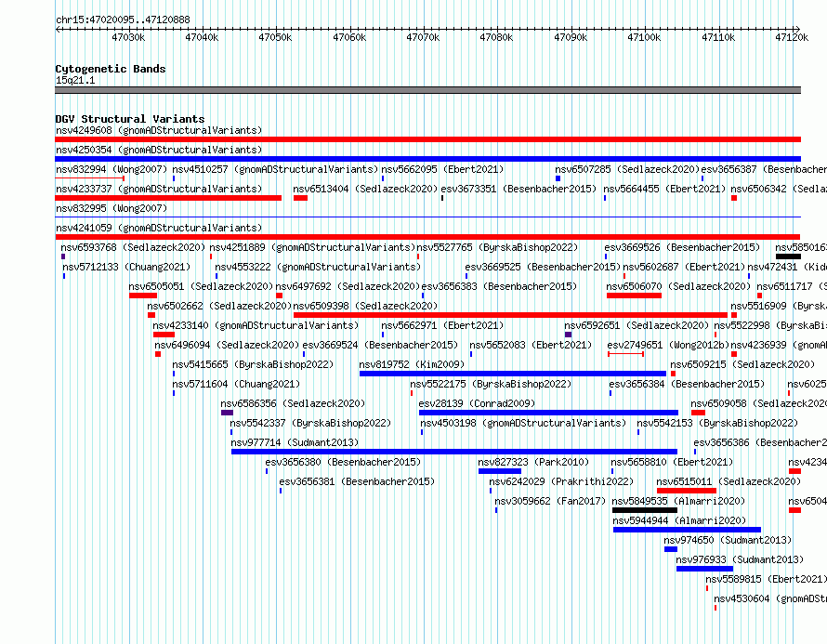Viewport: 827px width, 644px height.
Task: Click the red bar of nsv6515011 (Sedlazeck2020)
Action: (x=687, y=491)
